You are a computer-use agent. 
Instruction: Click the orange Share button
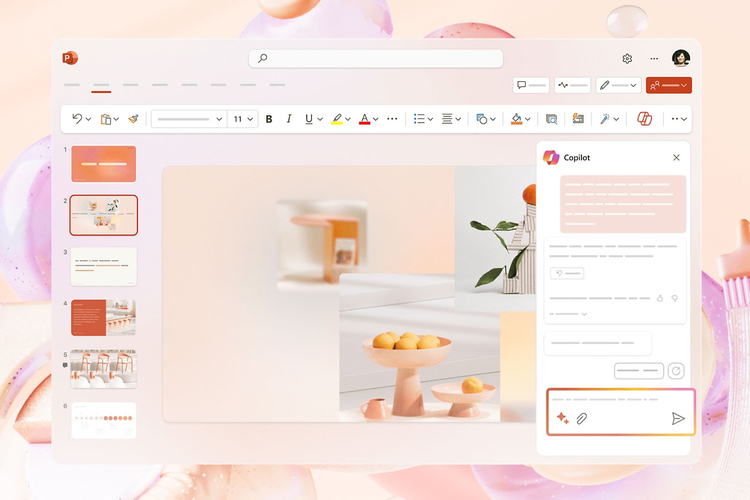668,86
